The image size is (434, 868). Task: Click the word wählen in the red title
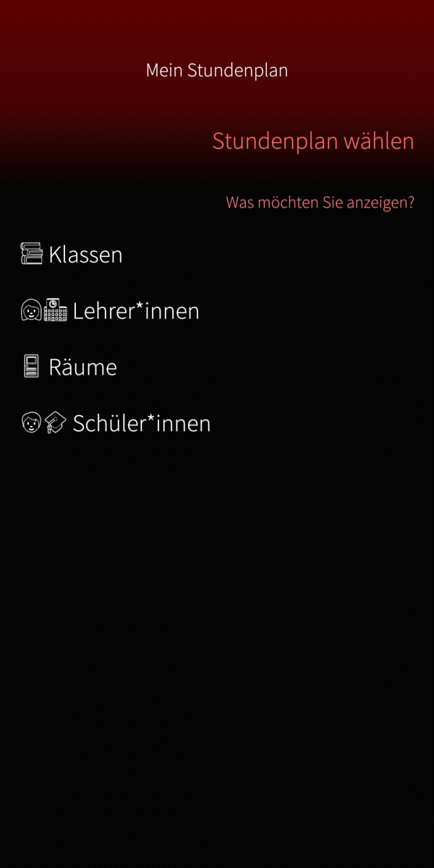[x=379, y=140]
